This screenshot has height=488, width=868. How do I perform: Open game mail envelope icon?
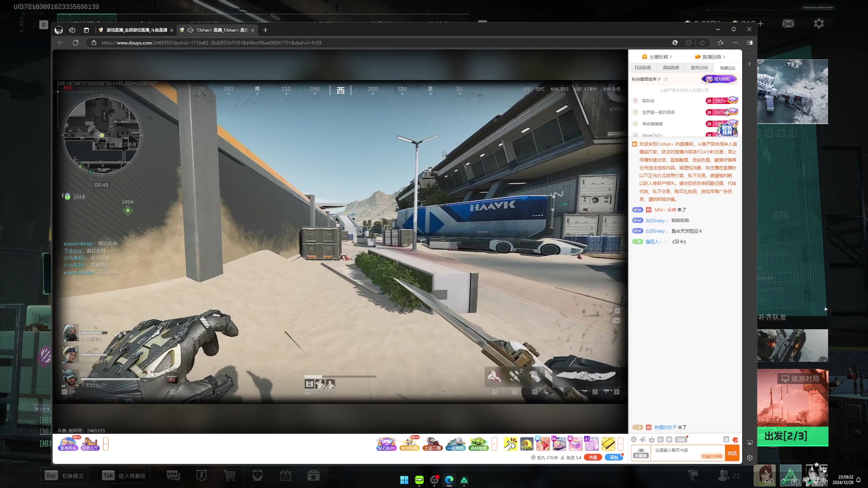point(788,23)
